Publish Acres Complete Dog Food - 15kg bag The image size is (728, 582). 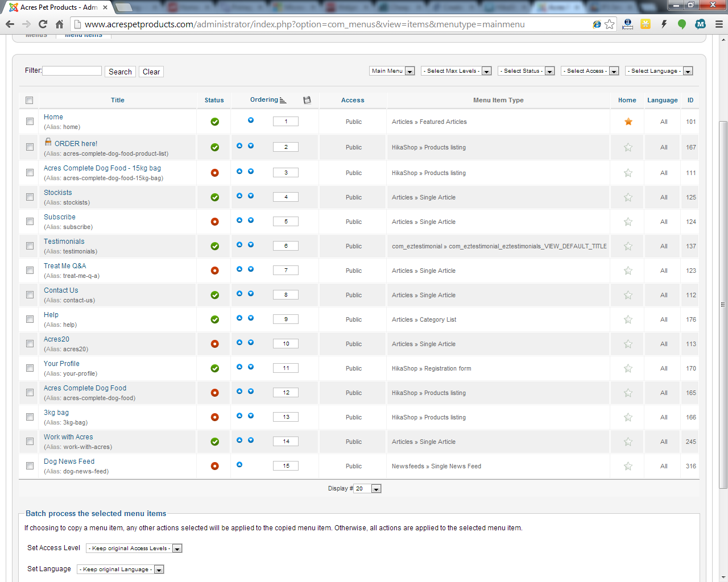coord(215,173)
